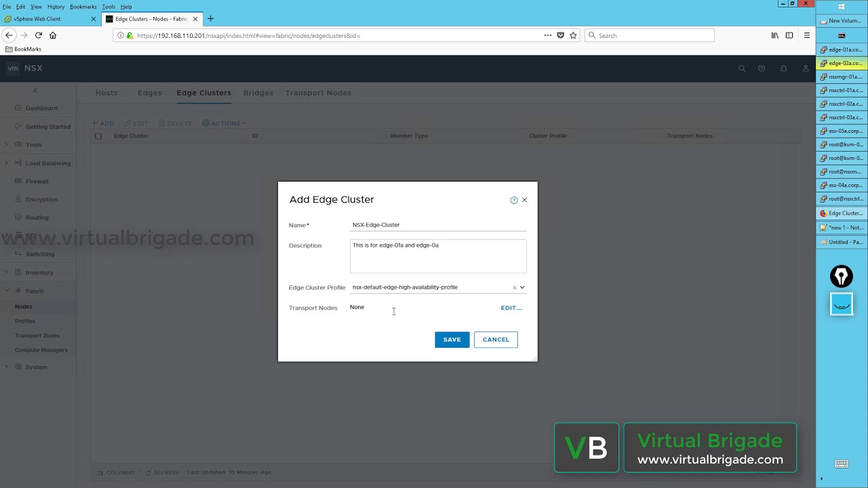Click the help icon in Add Edge Cluster dialog
This screenshot has height=488, width=868.
click(x=513, y=200)
